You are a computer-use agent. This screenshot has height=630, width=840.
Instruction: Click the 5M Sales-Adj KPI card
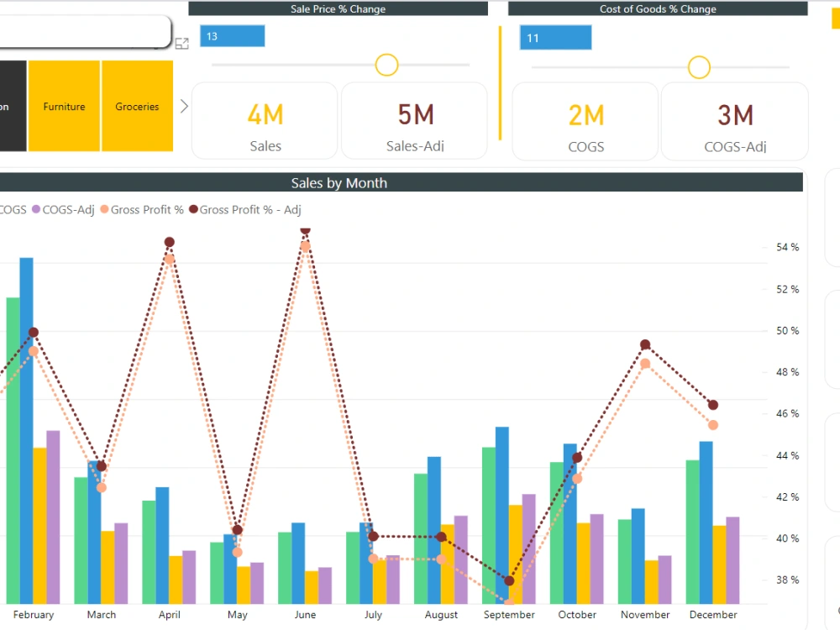click(x=414, y=120)
